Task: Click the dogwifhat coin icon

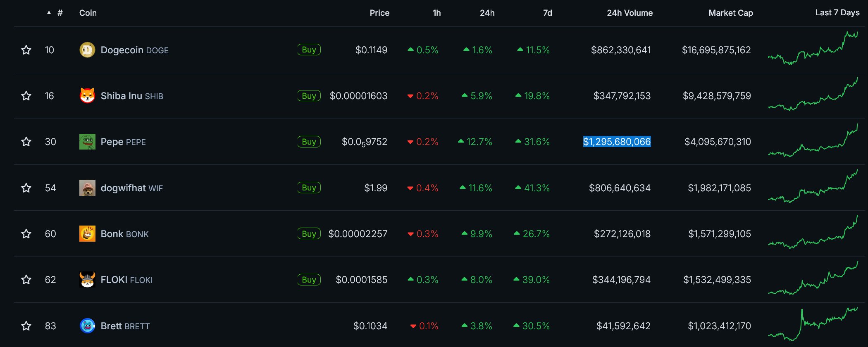Action: coord(87,188)
